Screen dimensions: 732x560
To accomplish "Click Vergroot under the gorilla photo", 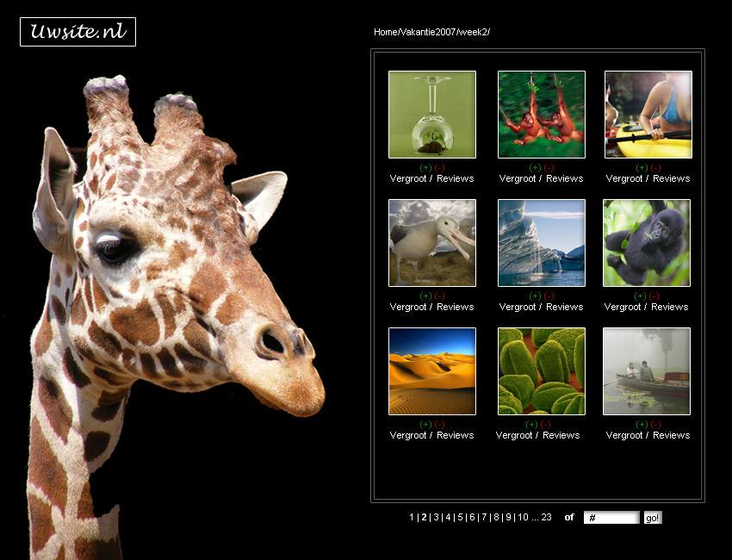I will pyautogui.click(x=623, y=308).
